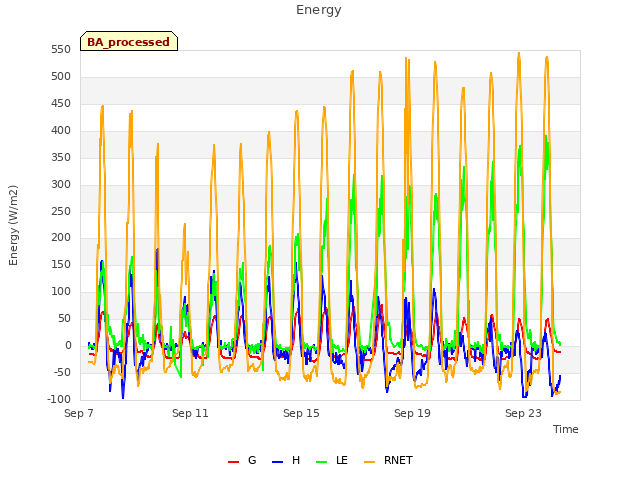The image size is (640, 480).
Task: Click the blue H legend color marker
Action: pos(277,462)
